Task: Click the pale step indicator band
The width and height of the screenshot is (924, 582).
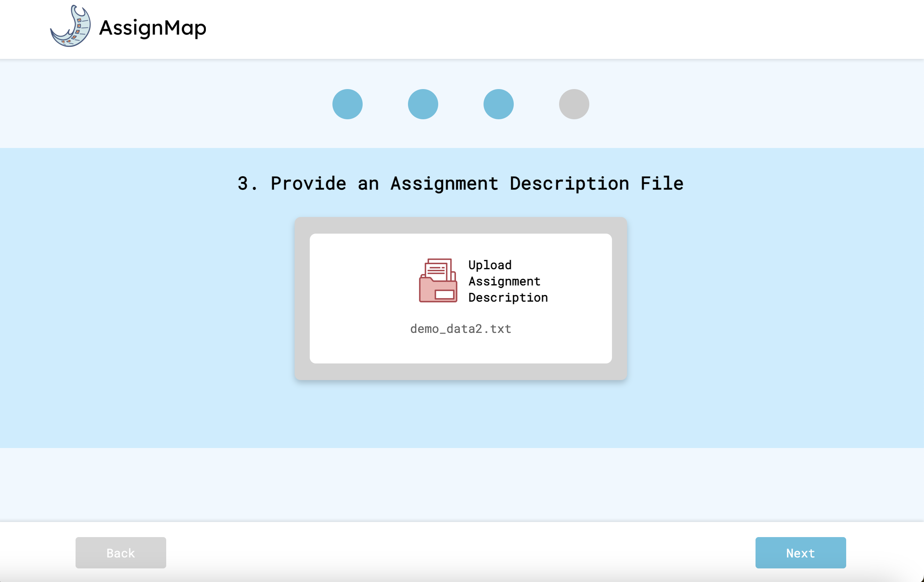Action: coord(153,103)
